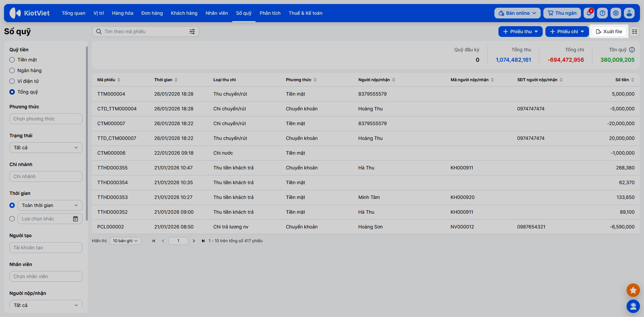Viewport: 644px width, 317px height.
Task: Open the Hàng hóa menu
Action: point(122,13)
